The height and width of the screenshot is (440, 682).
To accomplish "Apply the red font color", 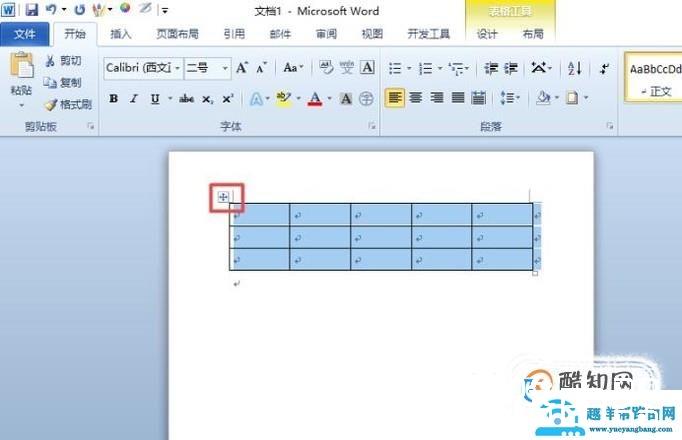I will 315,99.
